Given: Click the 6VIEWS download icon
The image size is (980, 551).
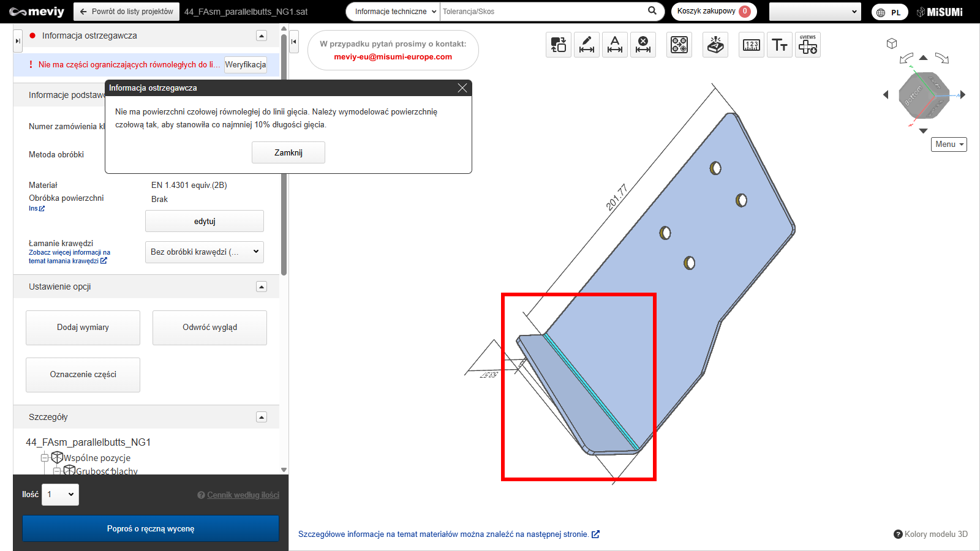Looking at the screenshot, I should click(807, 45).
